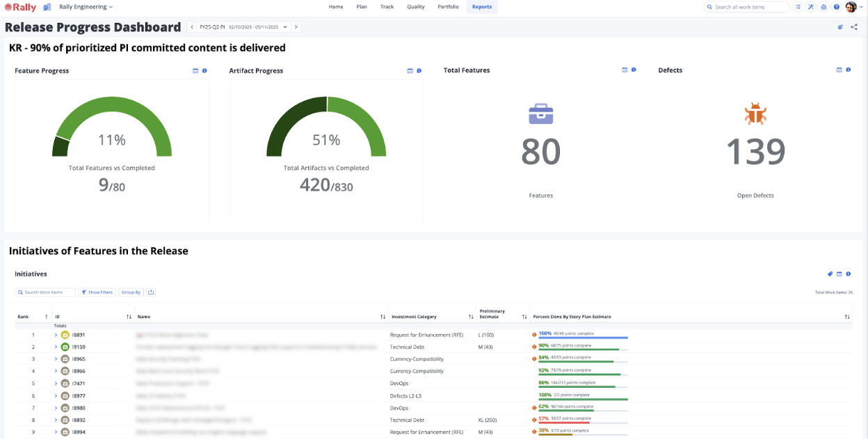Open the FY25-Q2 PI release dropdown

[243, 27]
